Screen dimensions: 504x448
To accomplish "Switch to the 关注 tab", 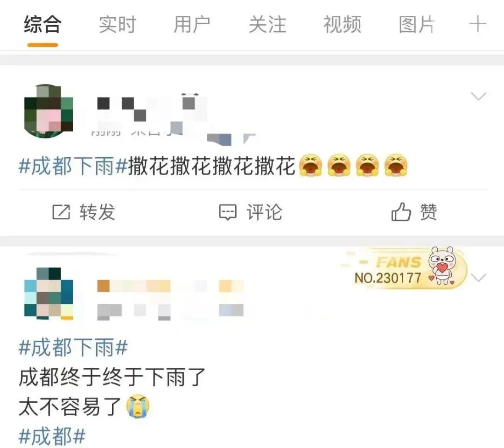I will pyautogui.click(x=267, y=24).
